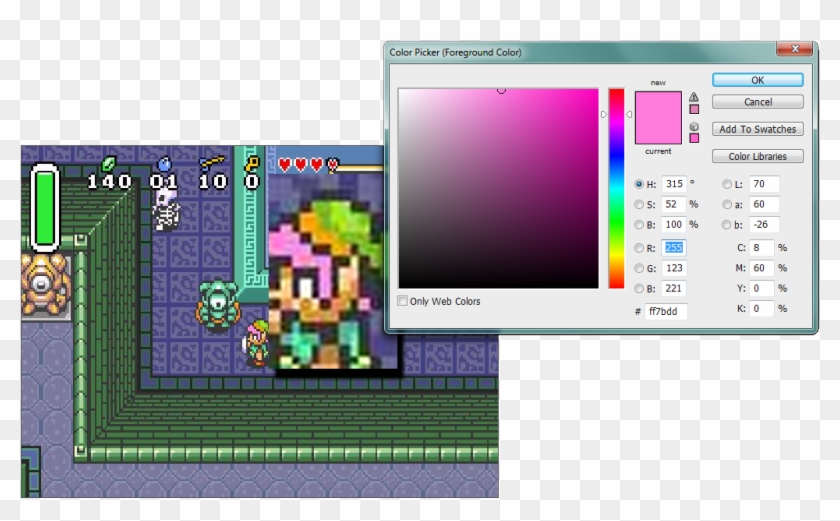
Task: Click the teal one-eyed Eyegore statue sprite
Action: point(218,304)
